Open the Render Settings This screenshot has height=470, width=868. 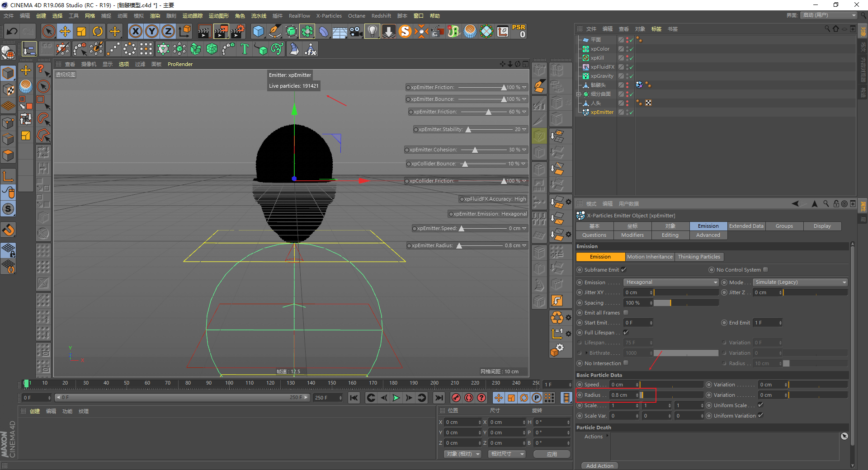point(238,31)
